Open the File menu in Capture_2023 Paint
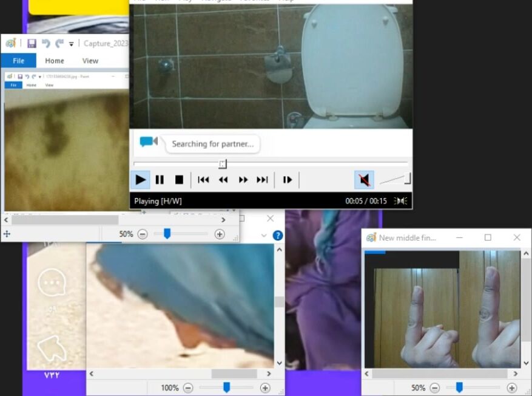Image resolution: width=532 pixels, height=396 pixels. pos(18,61)
